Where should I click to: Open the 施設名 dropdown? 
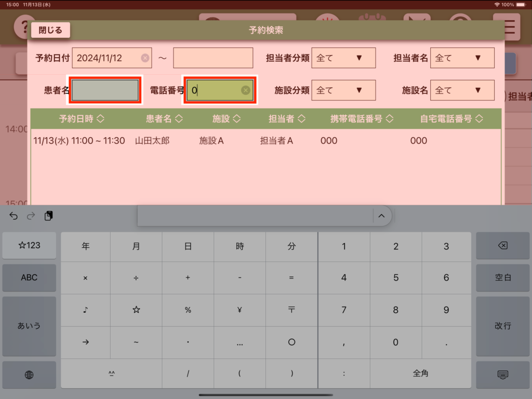click(x=462, y=90)
